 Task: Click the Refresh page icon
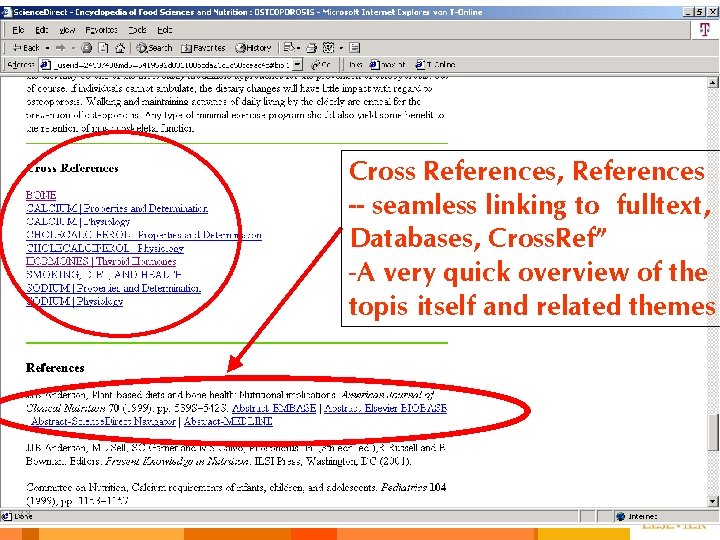(x=104, y=48)
